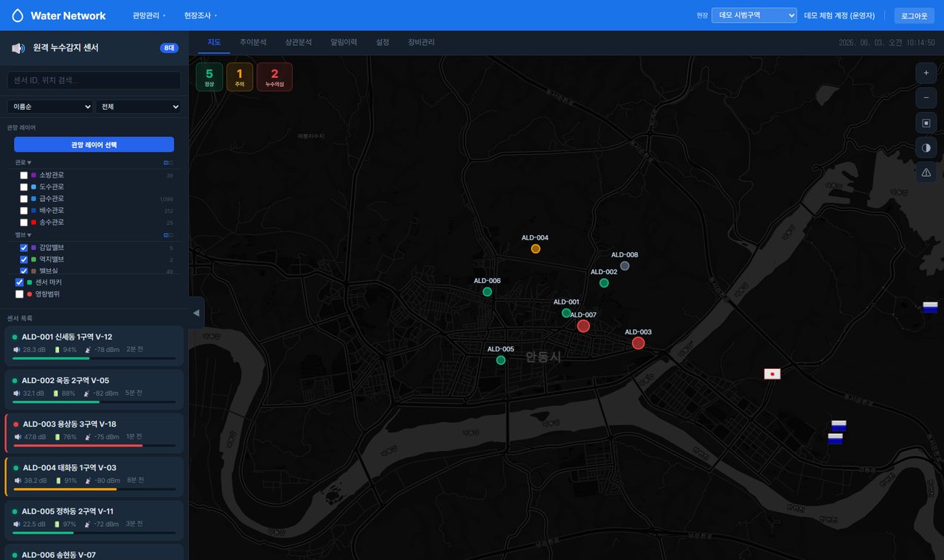Open the ALD-001 신세동 1구역 V-12 card

(x=94, y=346)
